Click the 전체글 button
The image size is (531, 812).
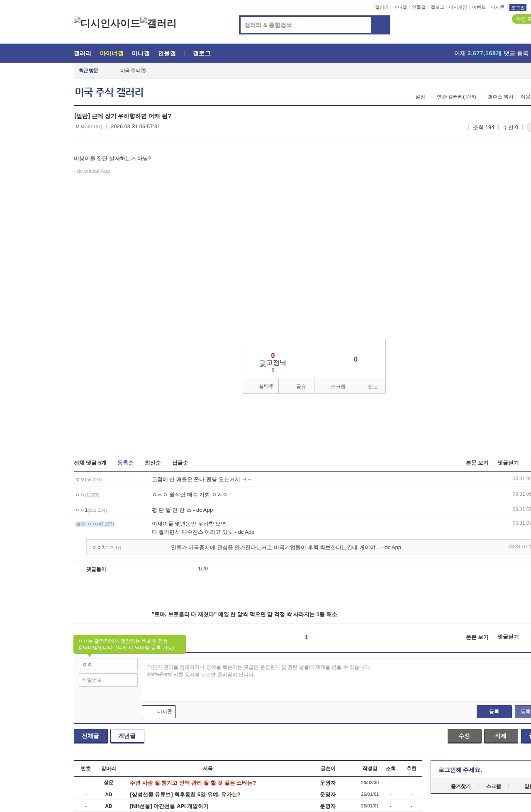pyautogui.click(x=90, y=736)
